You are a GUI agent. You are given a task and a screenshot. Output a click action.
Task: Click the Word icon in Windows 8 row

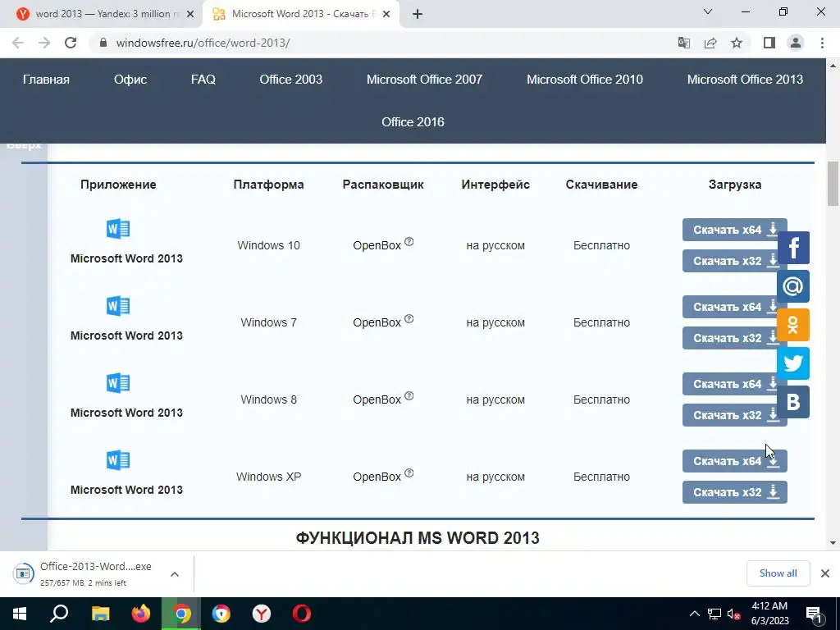118,383
